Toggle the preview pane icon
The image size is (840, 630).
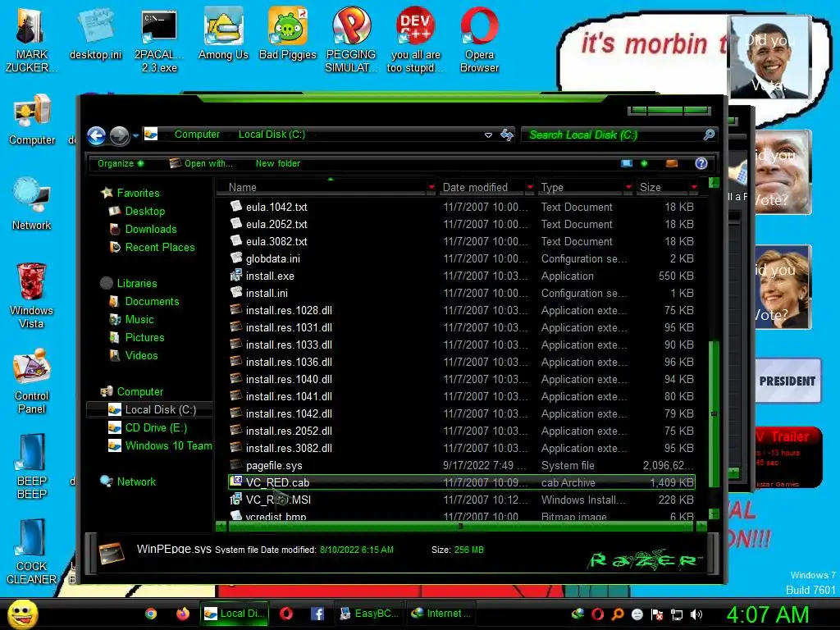[671, 163]
